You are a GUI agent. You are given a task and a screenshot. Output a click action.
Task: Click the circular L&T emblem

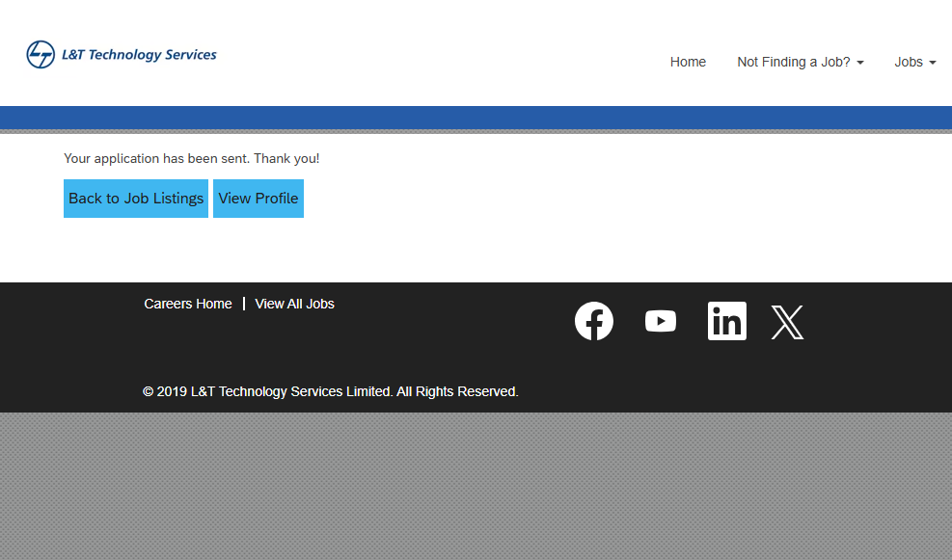(x=41, y=55)
